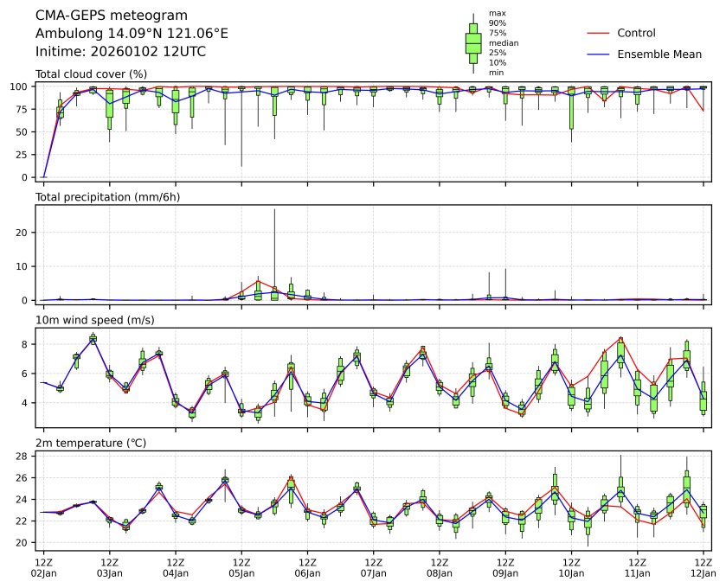Select the 12Z 02Jan time axis label
This screenshot has height=588, width=726.
point(43,567)
